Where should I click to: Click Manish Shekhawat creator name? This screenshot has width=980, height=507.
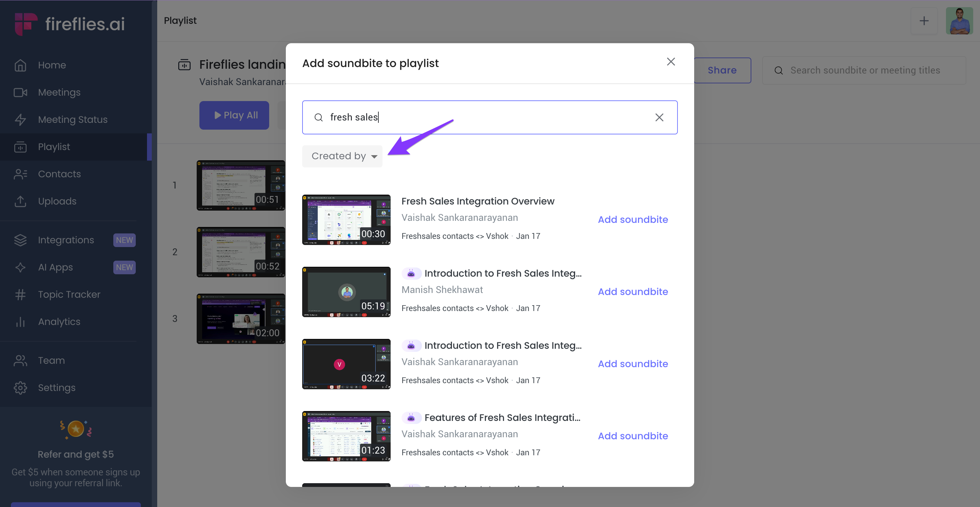click(x=442, y=290)
